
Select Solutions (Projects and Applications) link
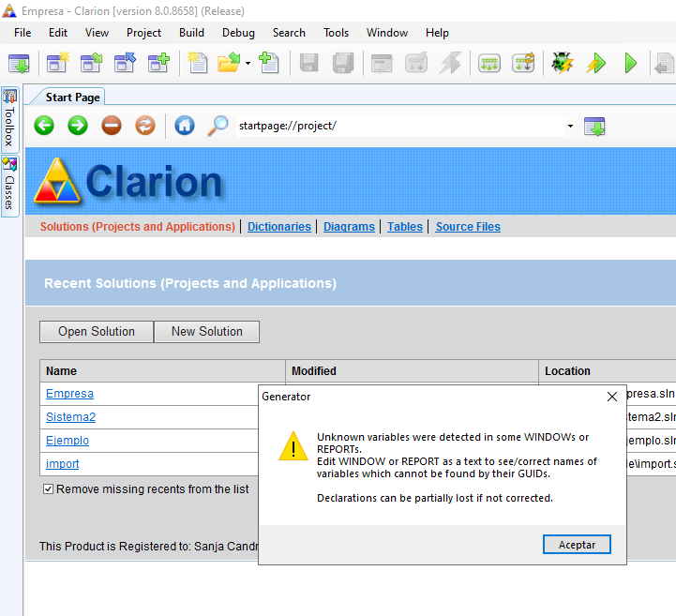tap(138, 227)
